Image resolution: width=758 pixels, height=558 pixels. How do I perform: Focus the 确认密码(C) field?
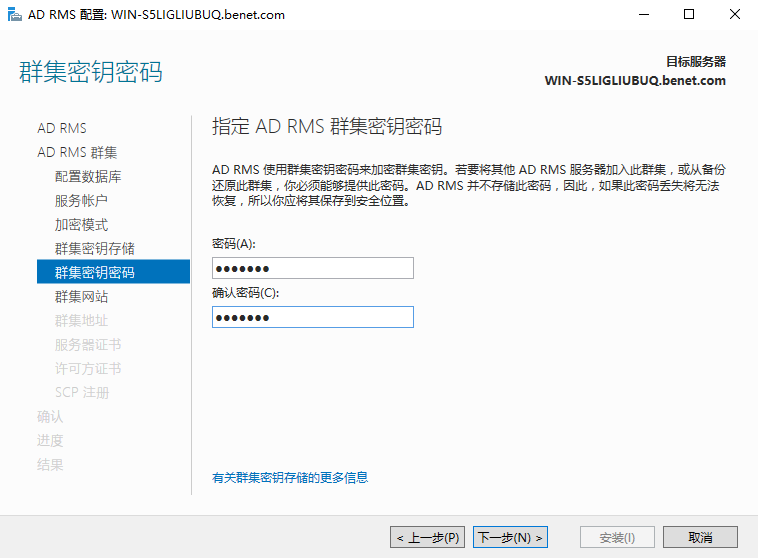click(313, 317)
